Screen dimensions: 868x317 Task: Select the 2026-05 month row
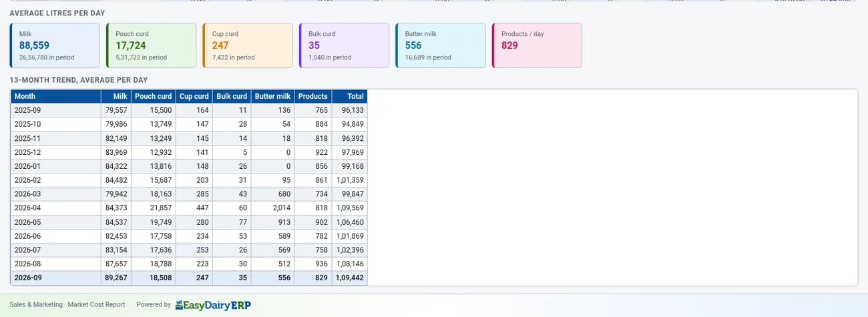189,222
